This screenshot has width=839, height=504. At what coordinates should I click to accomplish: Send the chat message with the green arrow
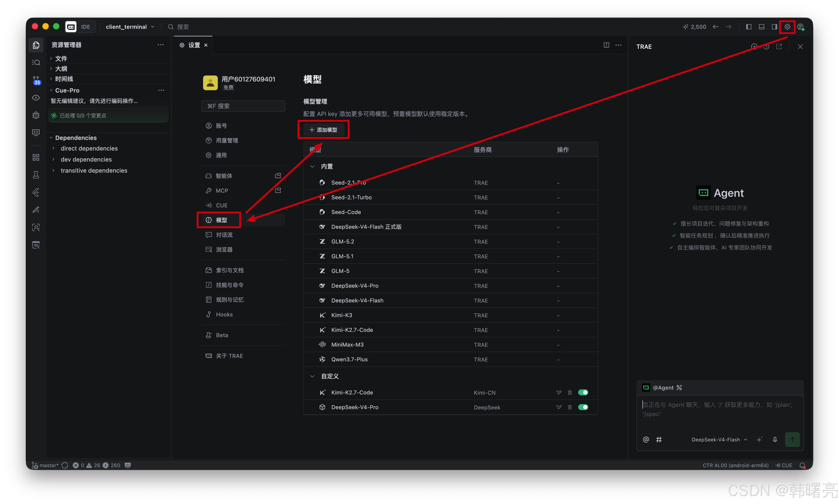click(x=792, y=440)
